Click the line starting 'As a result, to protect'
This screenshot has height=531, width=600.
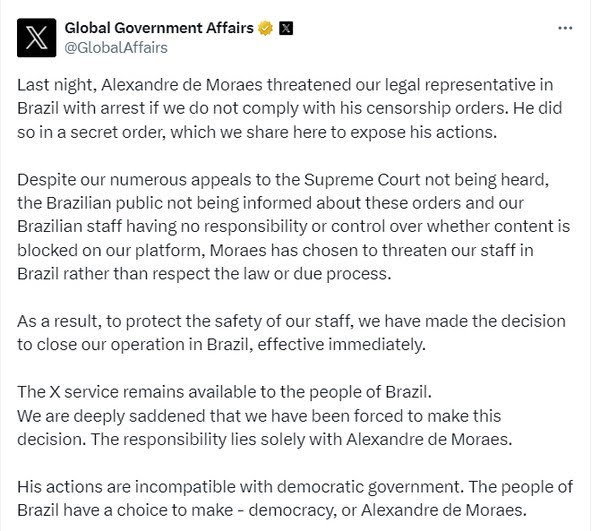coord(291,321)
